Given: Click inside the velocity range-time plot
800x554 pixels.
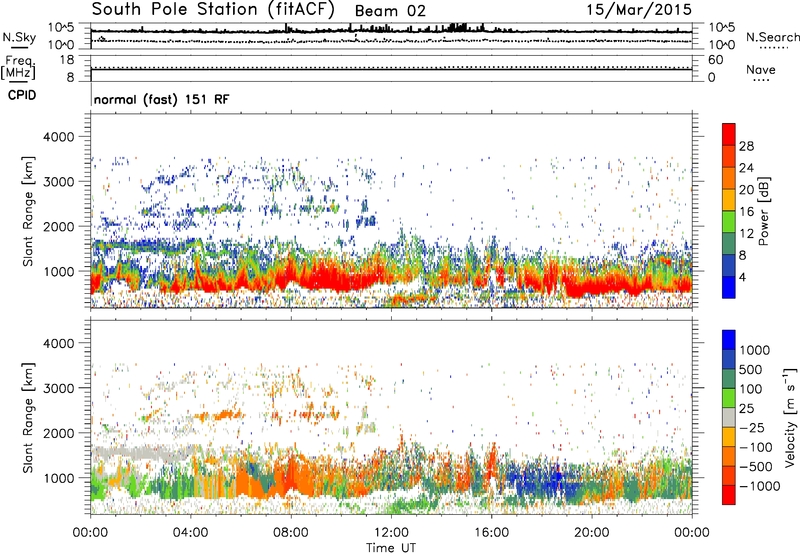Looking at the screenshot, I should tap(391, 417).
